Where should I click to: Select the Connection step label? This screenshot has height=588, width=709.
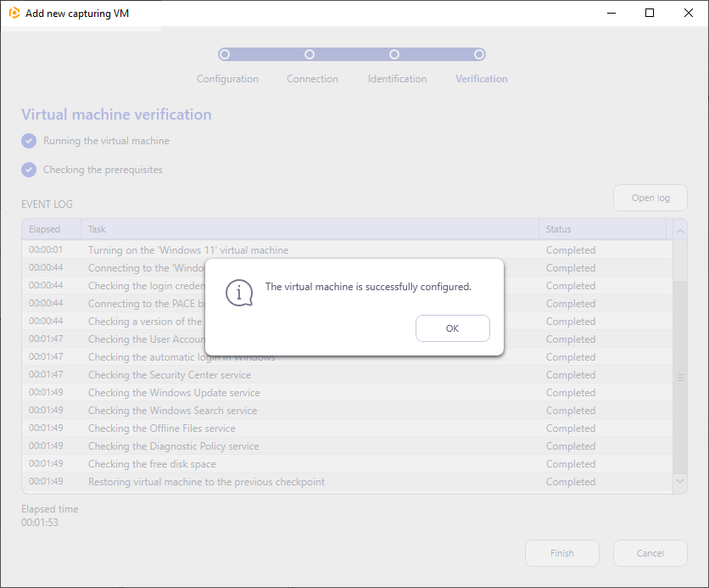pyautogui.click(x=312, y=79)
